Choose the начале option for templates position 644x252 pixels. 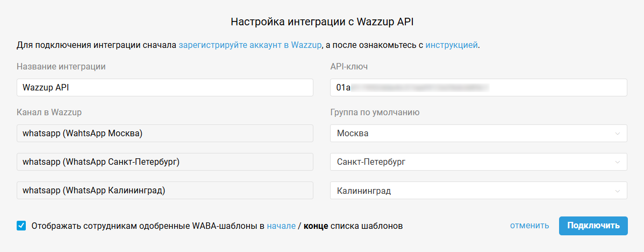(x=281, y=226)
